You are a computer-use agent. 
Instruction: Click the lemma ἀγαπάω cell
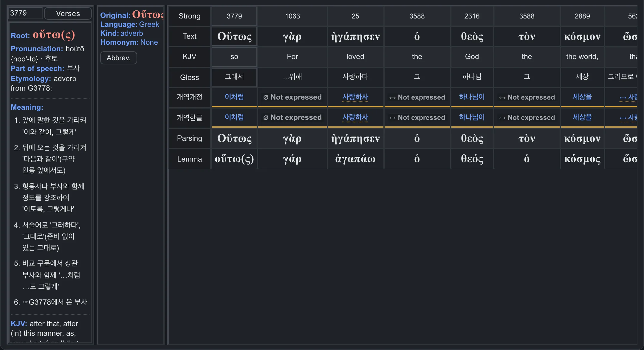[x=355, y=159]
